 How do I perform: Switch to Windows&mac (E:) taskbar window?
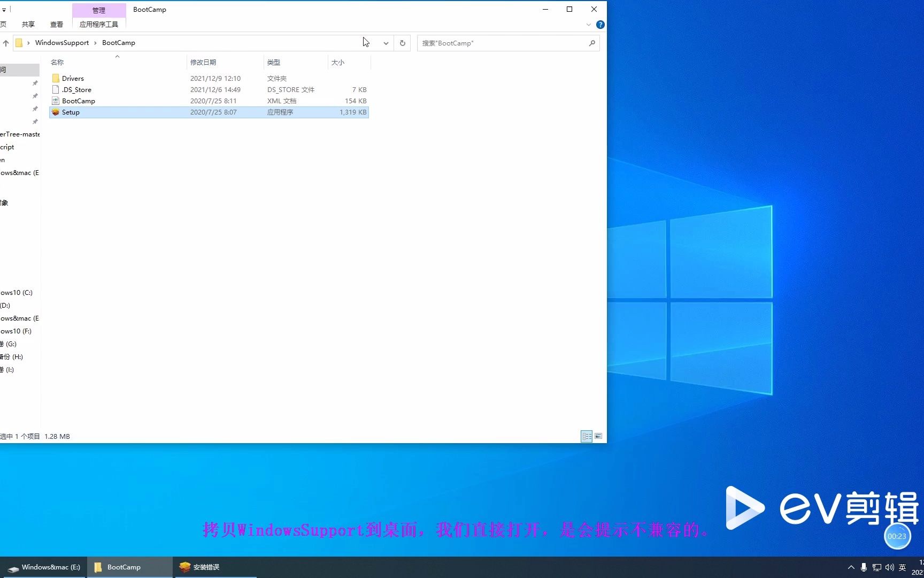pos(44,567)
